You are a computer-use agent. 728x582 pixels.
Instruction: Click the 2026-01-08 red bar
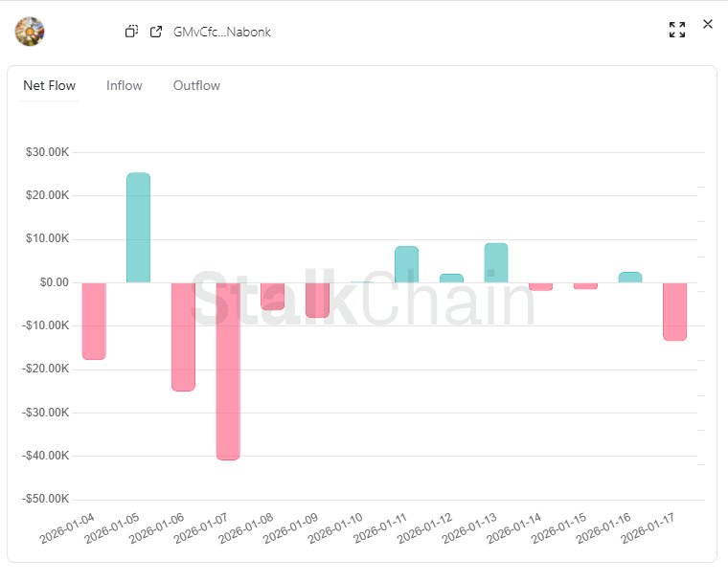[x=273, y=296]
